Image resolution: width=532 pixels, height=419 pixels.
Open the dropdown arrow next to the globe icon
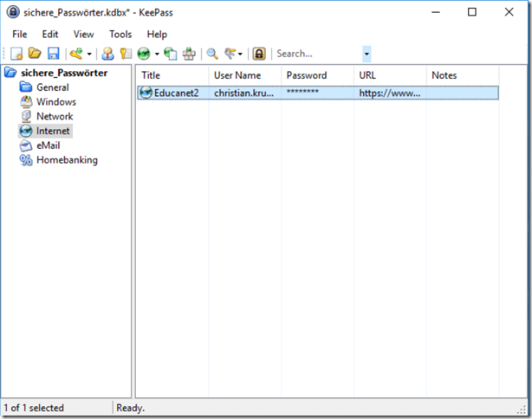(x=157, y=54)
